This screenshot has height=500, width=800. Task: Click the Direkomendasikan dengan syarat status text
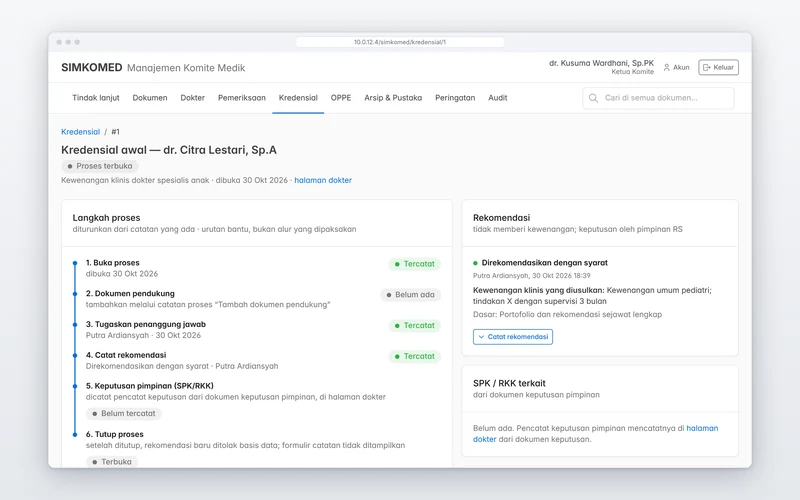pos(544,263)
